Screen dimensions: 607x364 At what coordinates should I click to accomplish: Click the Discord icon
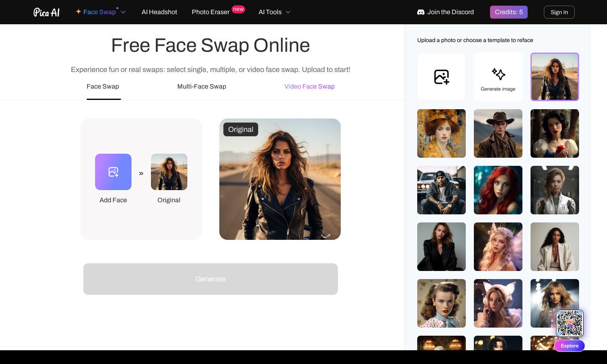coord(421,12)
